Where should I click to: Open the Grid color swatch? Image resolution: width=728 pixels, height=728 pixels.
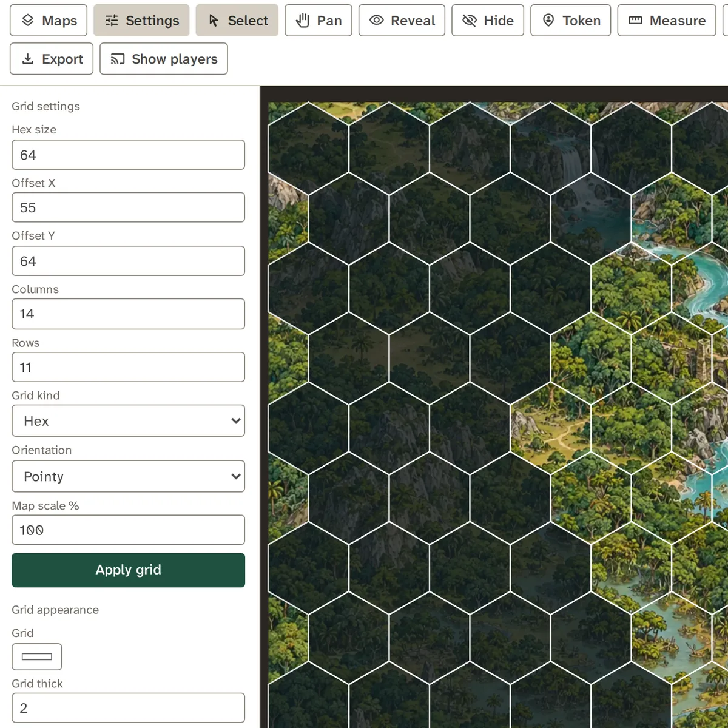(37, 656)
